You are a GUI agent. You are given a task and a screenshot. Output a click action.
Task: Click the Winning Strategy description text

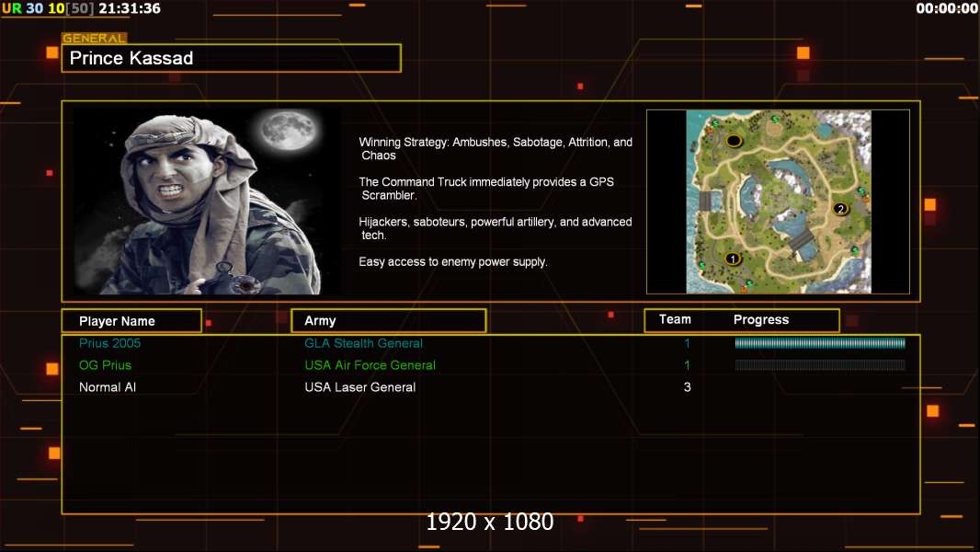click(x=496, y=149)
